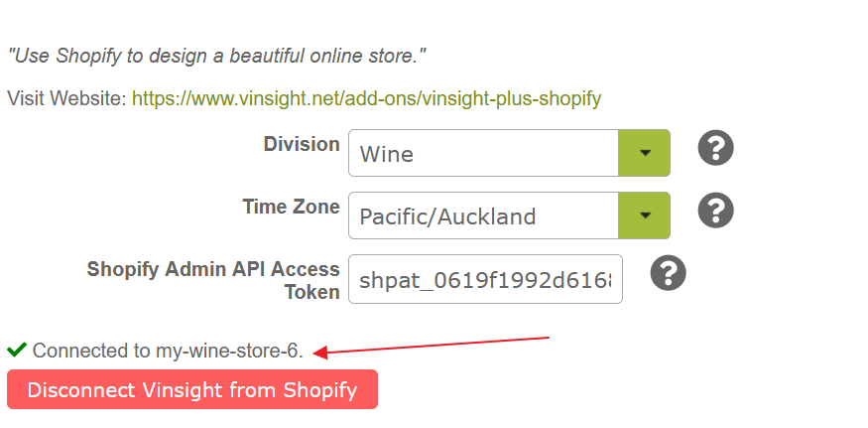Open the vinsight-plus-shopify website link
This screenshot has height=428, width=868.
point(366,98)
